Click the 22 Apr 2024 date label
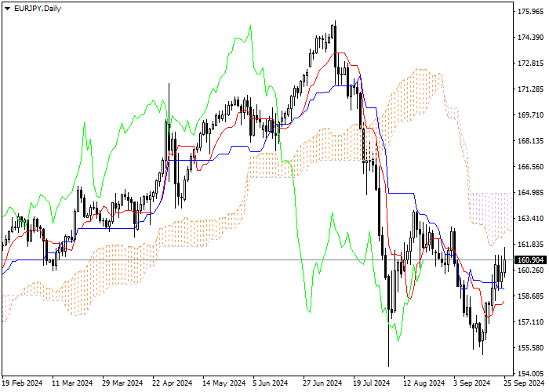The image size is (549, 392). point(173,383)
